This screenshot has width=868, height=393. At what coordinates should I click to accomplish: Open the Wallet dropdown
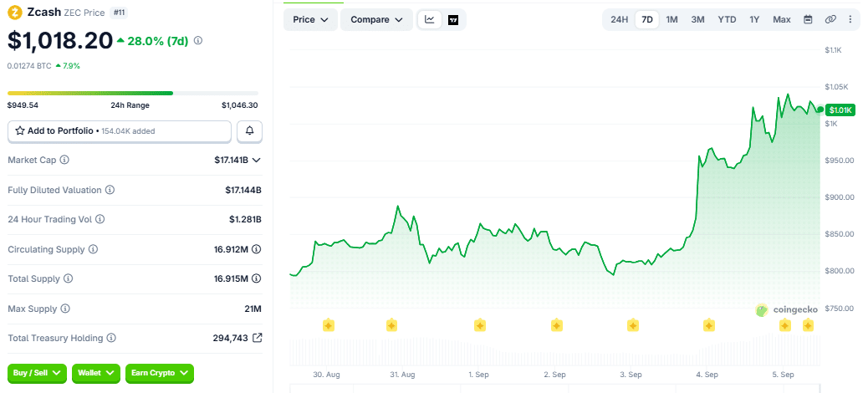(x=96, y=373)
